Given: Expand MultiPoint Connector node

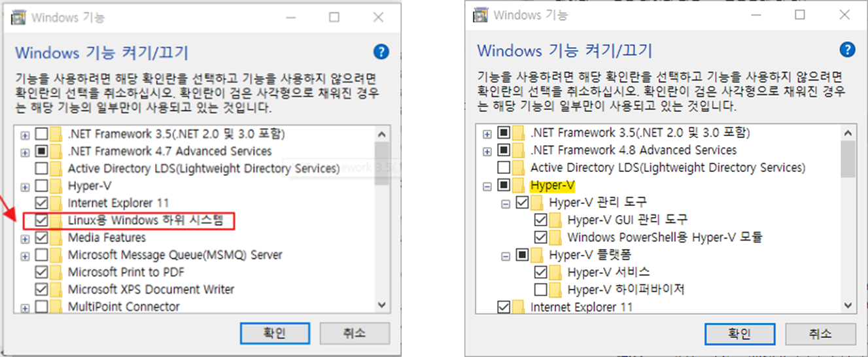Looking at the screenshot, I should coord(26,307).
